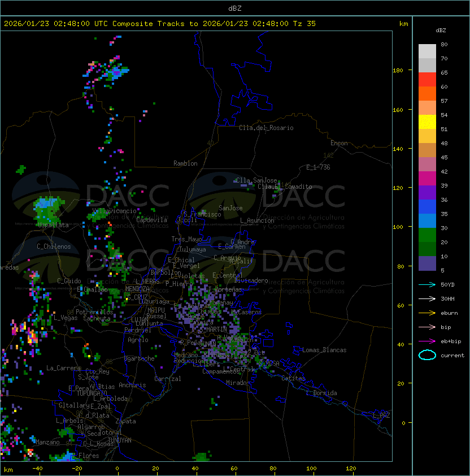The height and width of the screenshot is (476, 470).
Task: Click the Capdevila label
Action: [151, 220]
